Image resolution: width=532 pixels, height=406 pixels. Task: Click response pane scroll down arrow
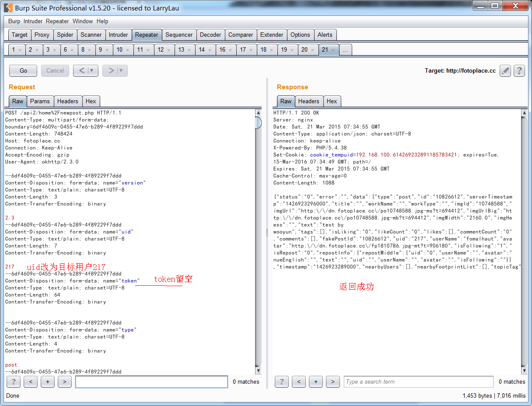[x=525, y=371]
